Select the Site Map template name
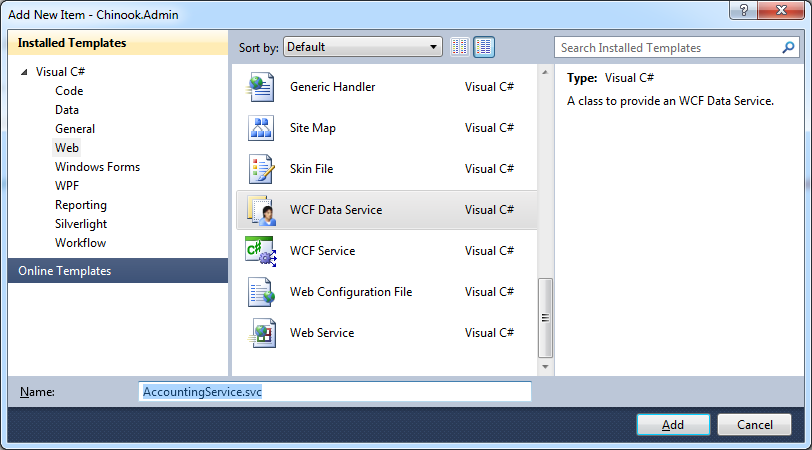This screenshot has width=812, height=450. coord(313,128)
